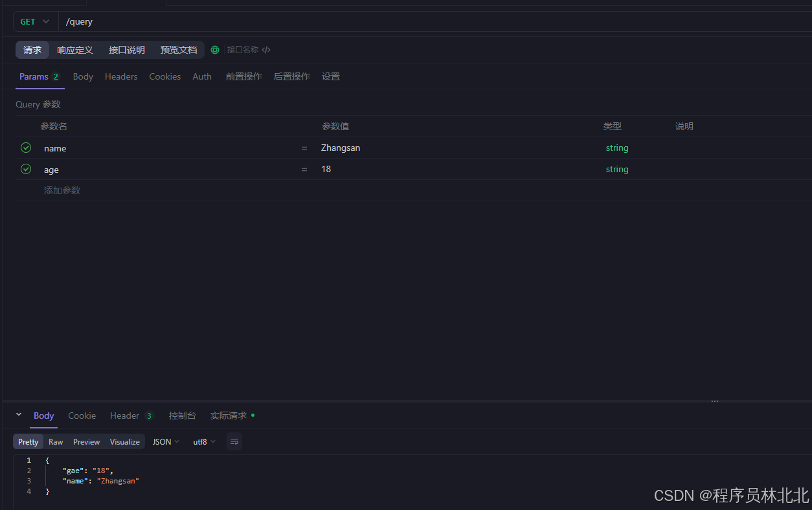The image size is (812, 510).
Task: Open the Auth tab
Action: [x=202, y=76]
